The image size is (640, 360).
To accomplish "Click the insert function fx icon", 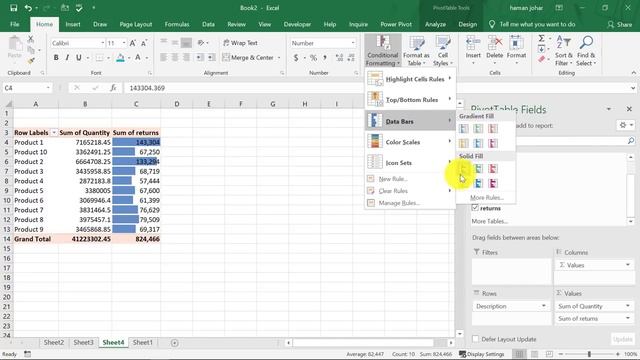I will click(113, 88).
